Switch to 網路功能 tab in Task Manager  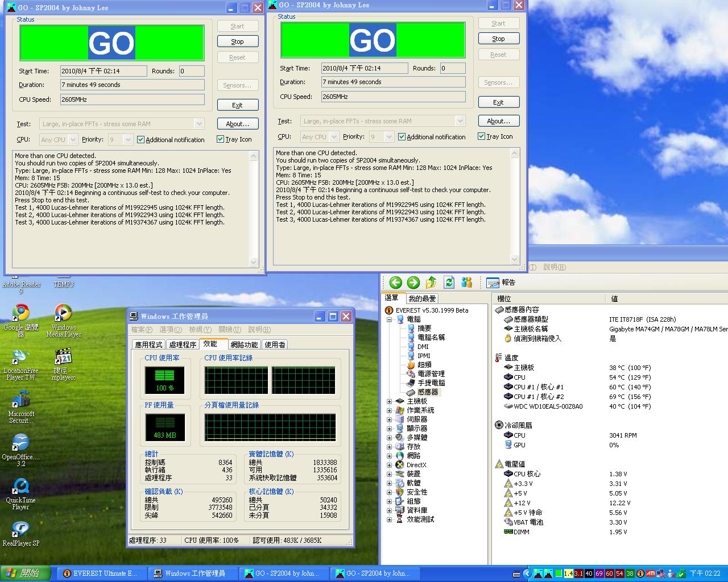pos(244,345)
